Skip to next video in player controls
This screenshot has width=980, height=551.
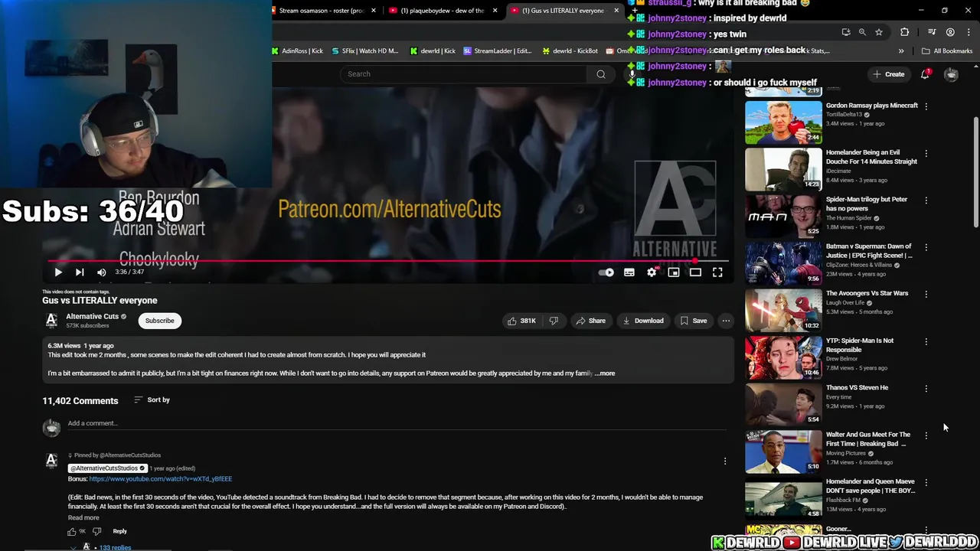point(80,272)
